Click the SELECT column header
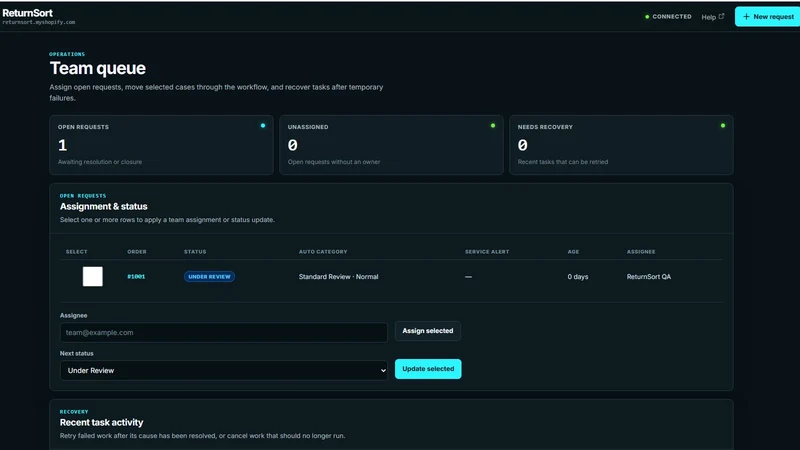800x450 pixels. pyautogui.click(x=77, y=252)
